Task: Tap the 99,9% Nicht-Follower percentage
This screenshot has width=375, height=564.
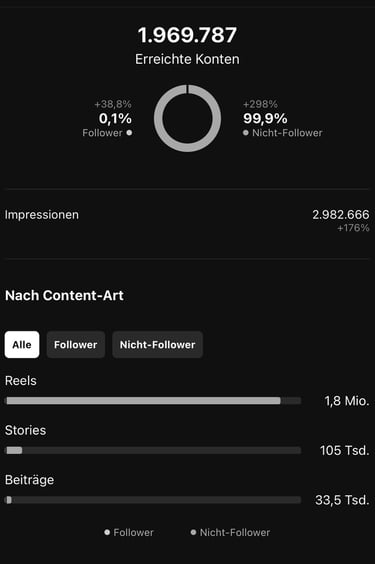Action: 265,118
